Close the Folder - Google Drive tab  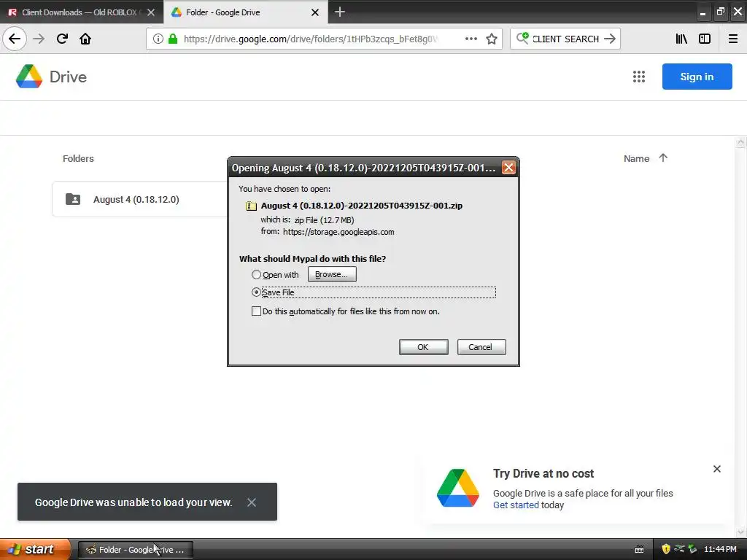pos(315,12)
